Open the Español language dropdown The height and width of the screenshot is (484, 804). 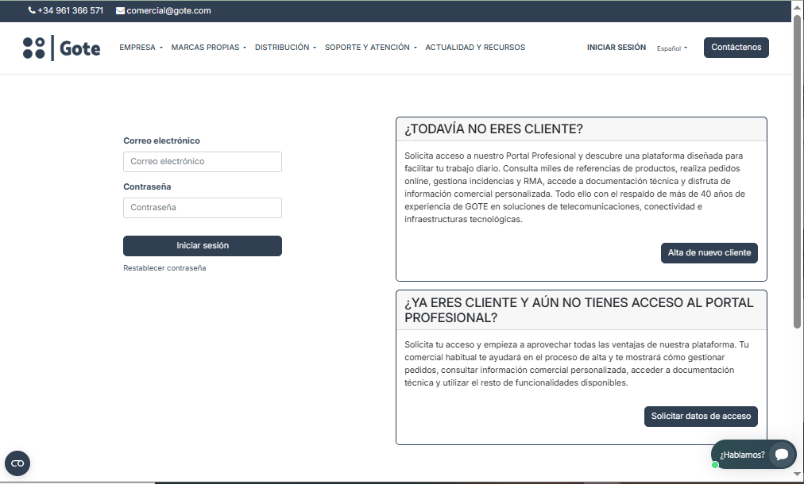(672, 48)
